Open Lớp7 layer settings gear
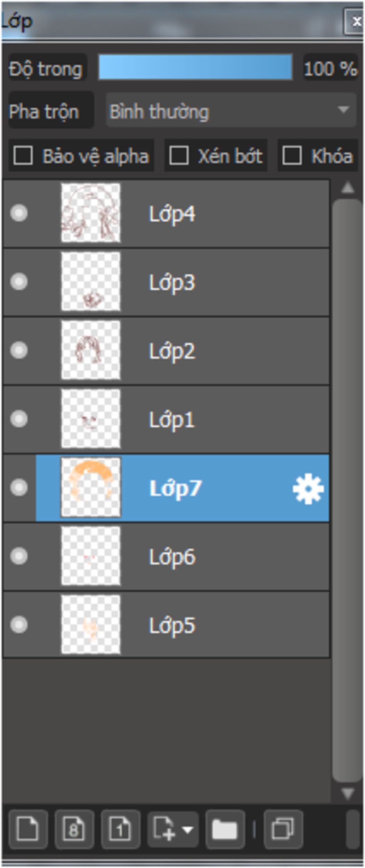Viewport: 365px width, 868px height. (x=308, y=488)
